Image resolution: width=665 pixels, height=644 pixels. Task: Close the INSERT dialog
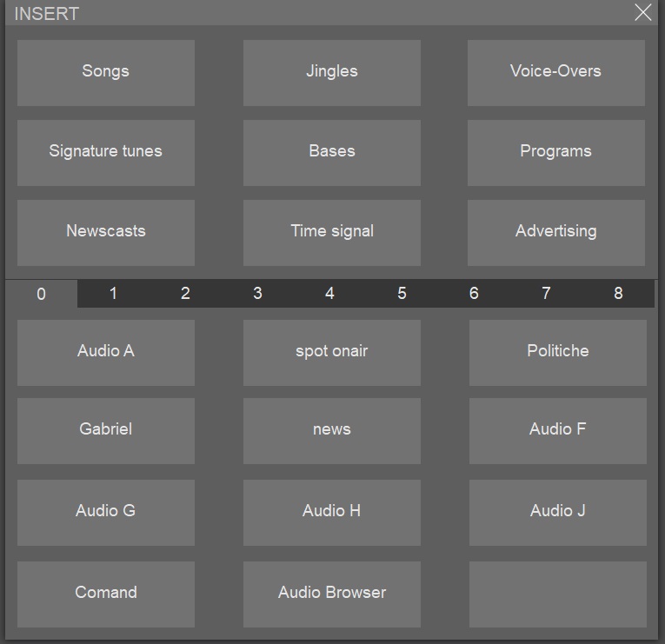pyautogui.click(x=643, y=12)
